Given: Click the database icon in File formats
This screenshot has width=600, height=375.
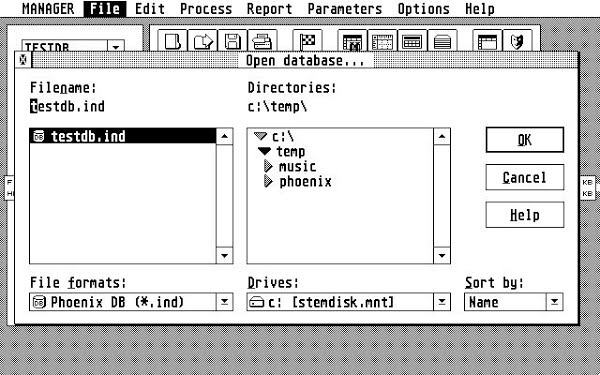Looking at the screenshot, I should point(39,302).
